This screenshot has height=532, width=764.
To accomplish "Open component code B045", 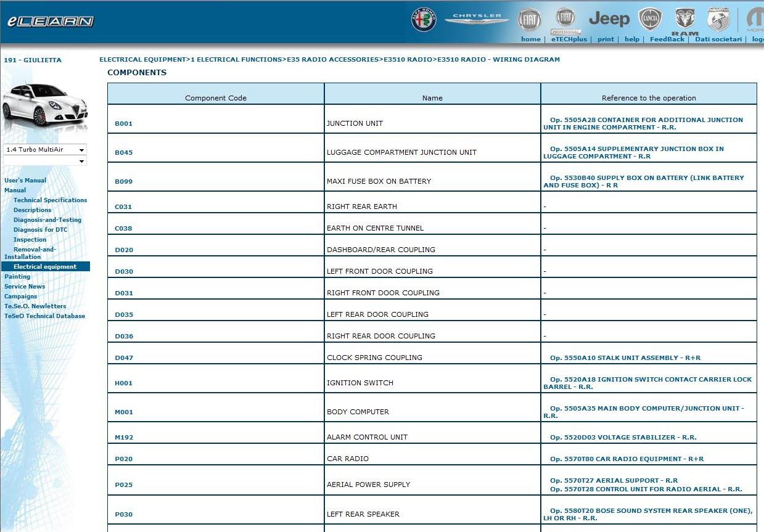I will [x=123, y=152].
